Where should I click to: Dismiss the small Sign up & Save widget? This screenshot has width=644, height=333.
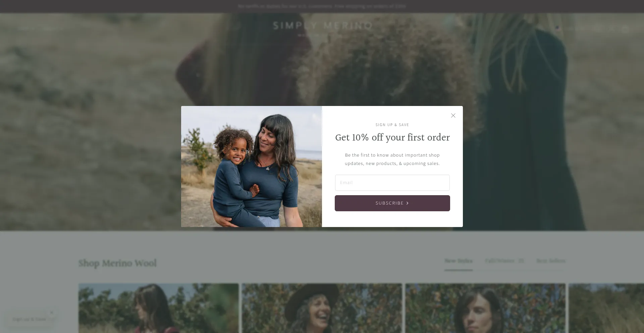(x=52, y=313)
